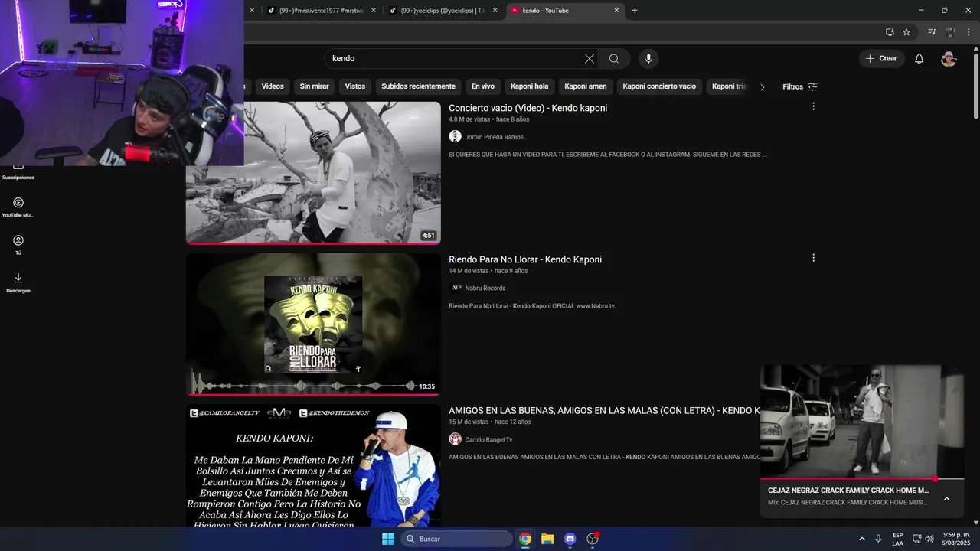Open the Chrome three-dot menu
Viewport: 980px width, 551px height.
tap(969, 32)
